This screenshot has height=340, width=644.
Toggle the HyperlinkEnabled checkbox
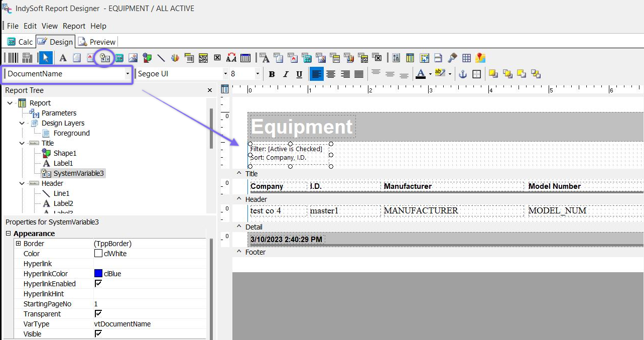coord(98,284)
